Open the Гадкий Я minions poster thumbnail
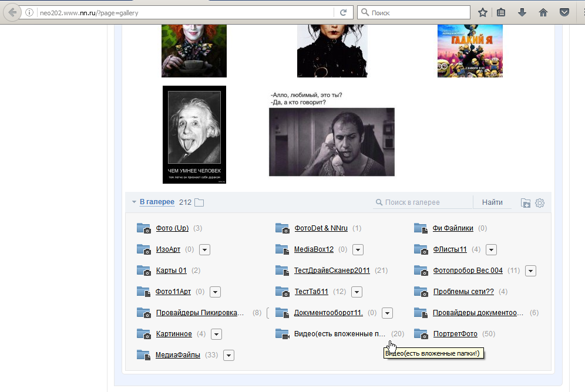Screen dimensions: 585x392 pos(470,51)
